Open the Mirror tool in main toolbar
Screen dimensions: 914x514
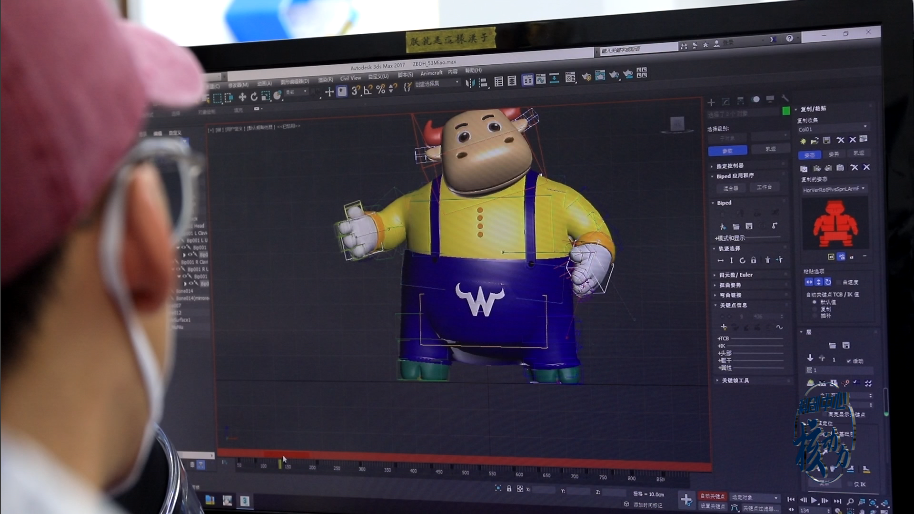pyautogui.click(x=470, y=83)
